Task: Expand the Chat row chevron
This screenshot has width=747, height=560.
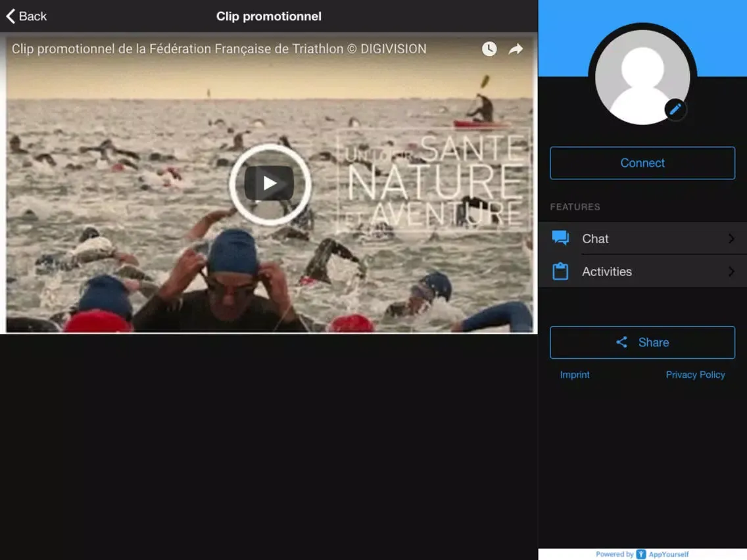Action: point(731,239)
